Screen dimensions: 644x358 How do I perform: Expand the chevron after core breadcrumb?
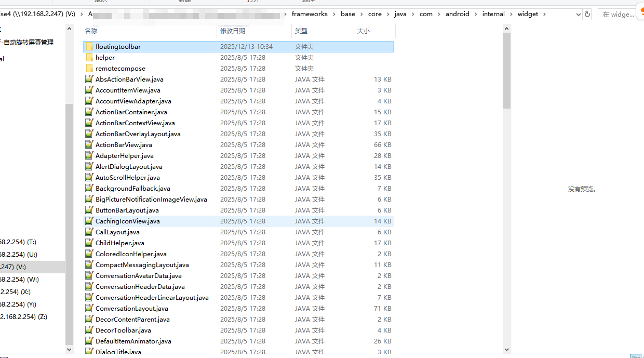point(388,14)
